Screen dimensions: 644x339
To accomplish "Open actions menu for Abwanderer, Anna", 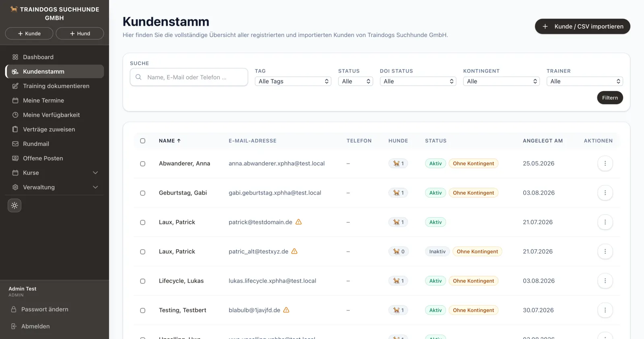I will pyautogui.click(x=605, y=163).
